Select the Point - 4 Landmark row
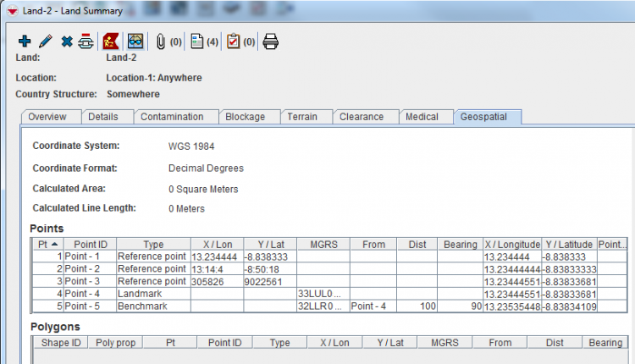Screen dimensions: 635x364 point(152,293)
